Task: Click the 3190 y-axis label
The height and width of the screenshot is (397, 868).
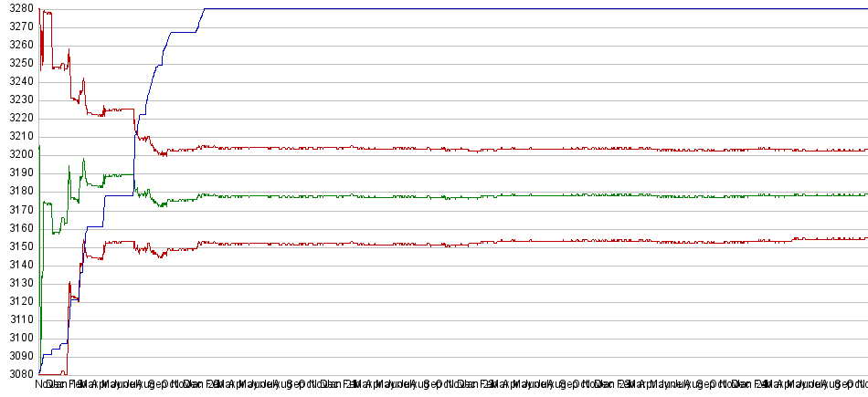Action: pos(18,172)
